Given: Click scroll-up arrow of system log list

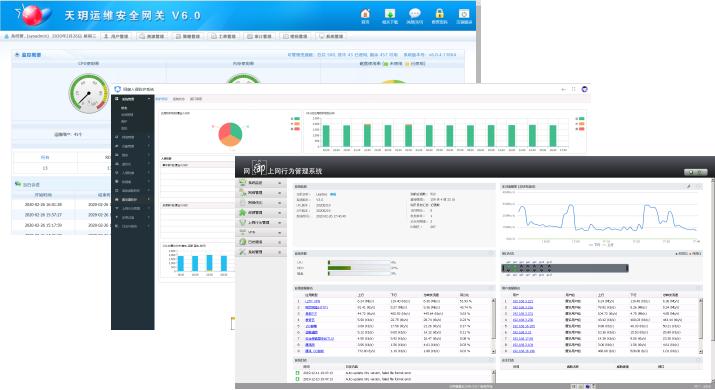Looking at the screenshot, I should pyautogui.click(x=493, y=372).
